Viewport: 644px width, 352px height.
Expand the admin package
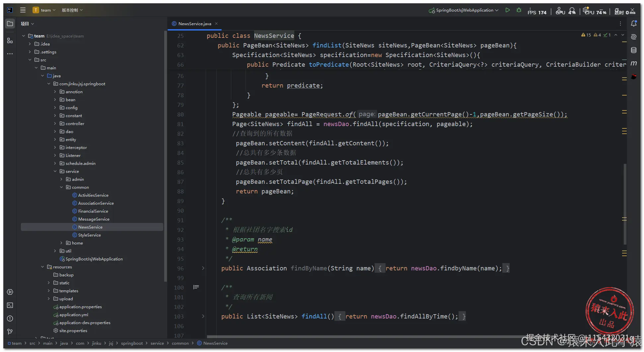point(61,179)
